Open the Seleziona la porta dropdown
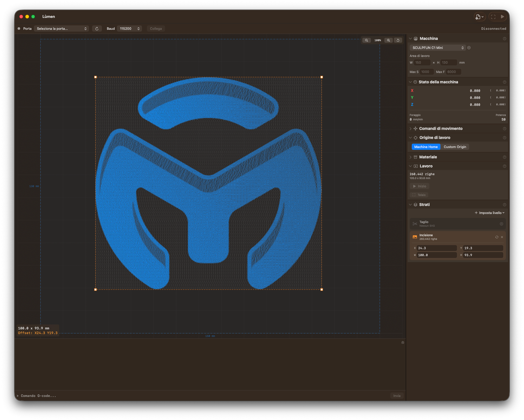 tap(62, 29)
